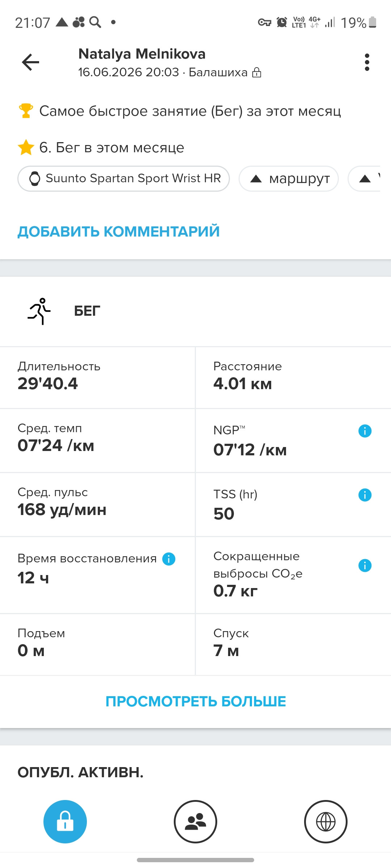Screen dimensions: 391x868
Task: Tap the Natalya Melnikova title
Action: (142, 54)
